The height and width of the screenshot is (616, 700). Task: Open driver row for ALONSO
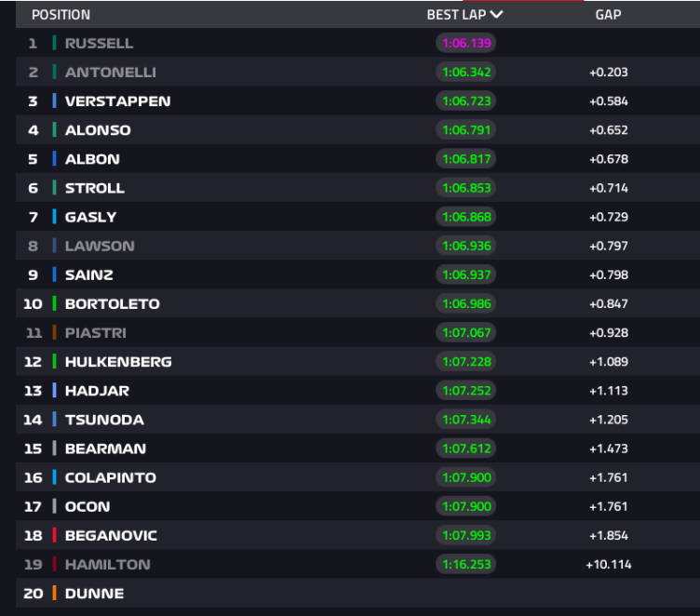[x=357, y=130]
